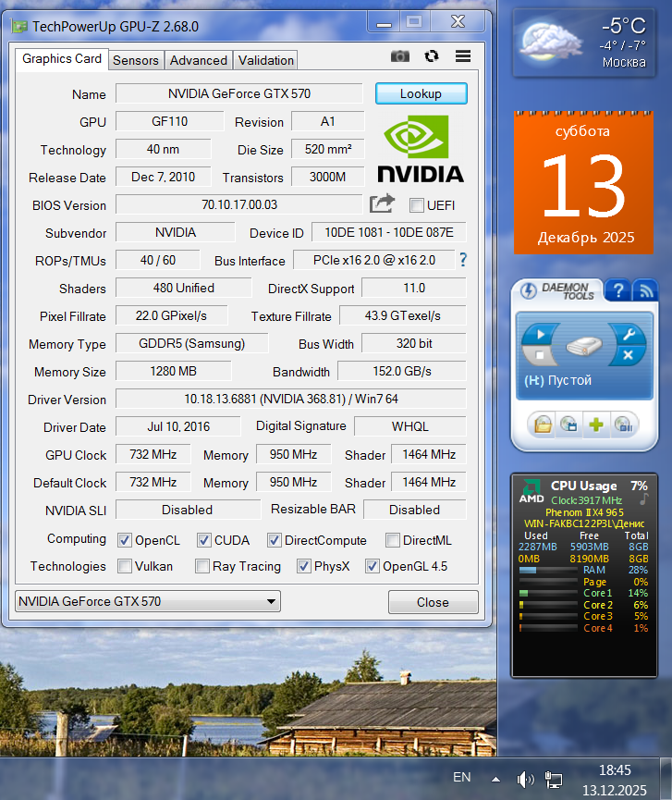Click the Lookup button
The width and height of the screenshot is (672, 800).
(x=422, y=94)
